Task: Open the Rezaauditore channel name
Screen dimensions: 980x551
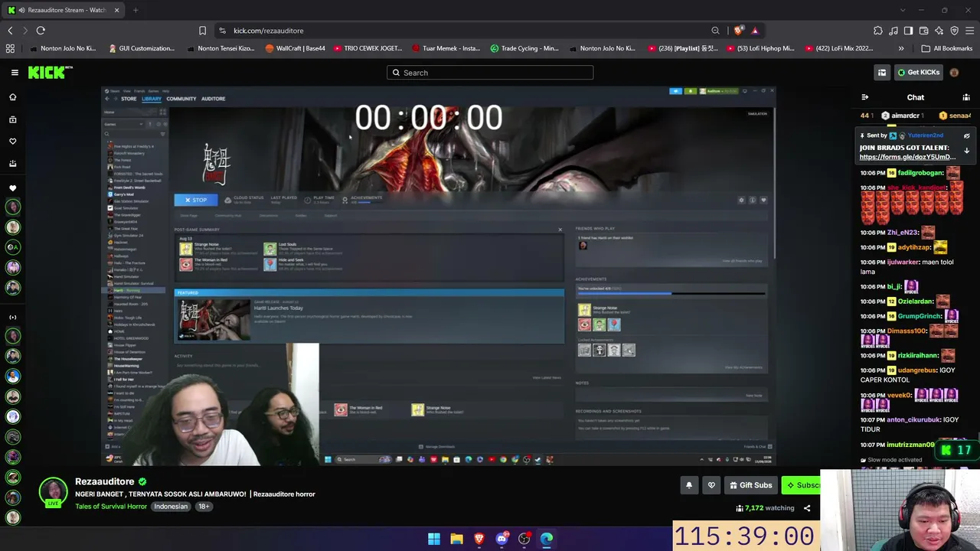Action: [105, 481]
